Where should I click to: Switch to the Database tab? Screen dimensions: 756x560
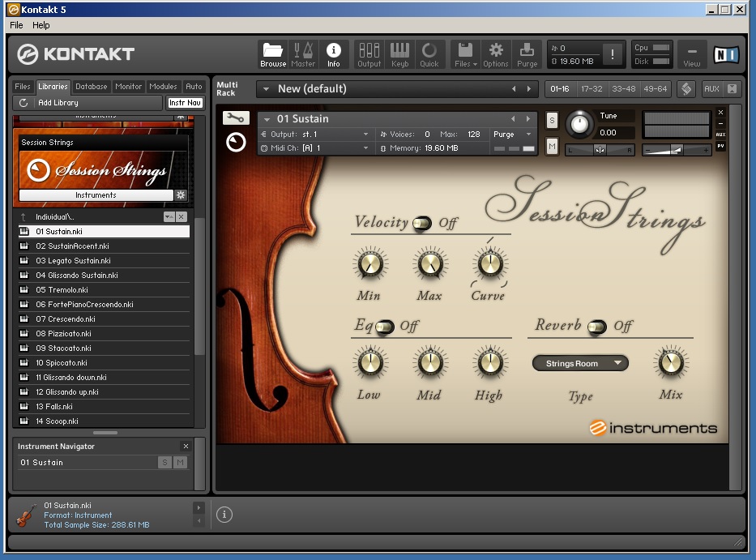92,87
